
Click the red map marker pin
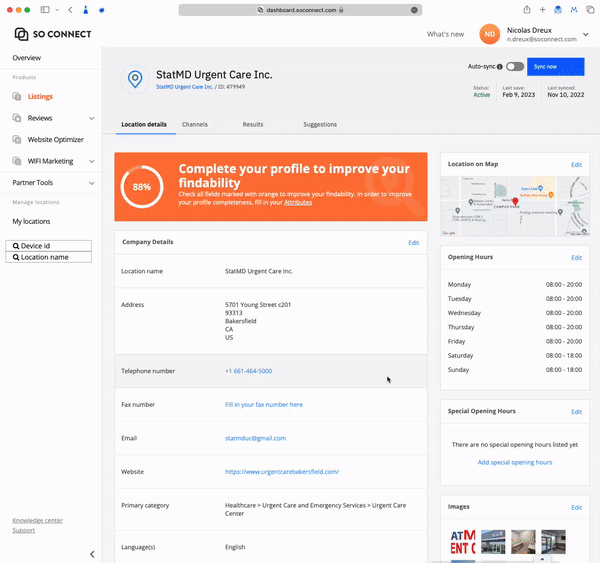(515, 201)
